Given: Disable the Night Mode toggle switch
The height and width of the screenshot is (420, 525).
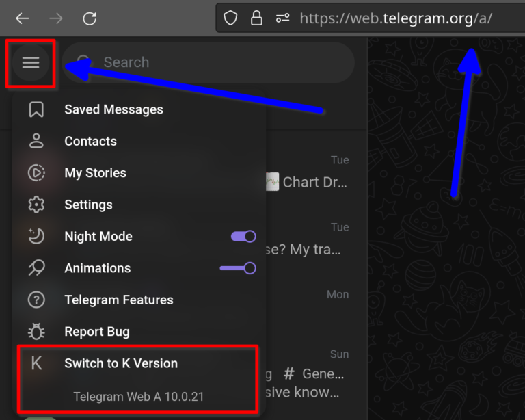Looking at the screenshot, I should 243,237.
